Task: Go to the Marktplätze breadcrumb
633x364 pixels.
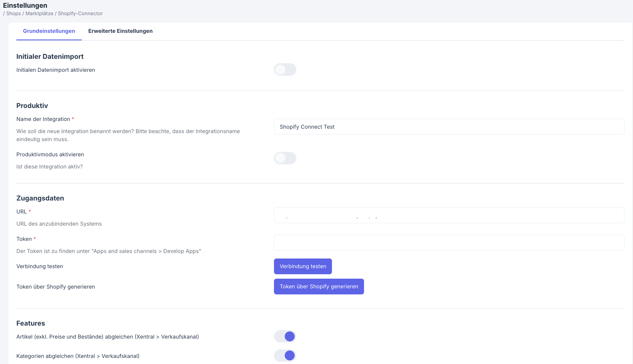Action: point(39,14)
